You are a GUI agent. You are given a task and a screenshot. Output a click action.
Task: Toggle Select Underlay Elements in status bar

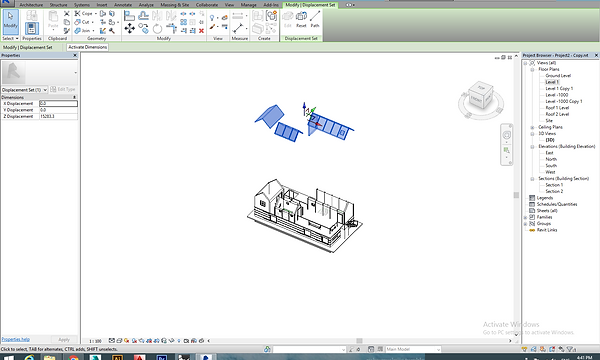click(533, 349)
